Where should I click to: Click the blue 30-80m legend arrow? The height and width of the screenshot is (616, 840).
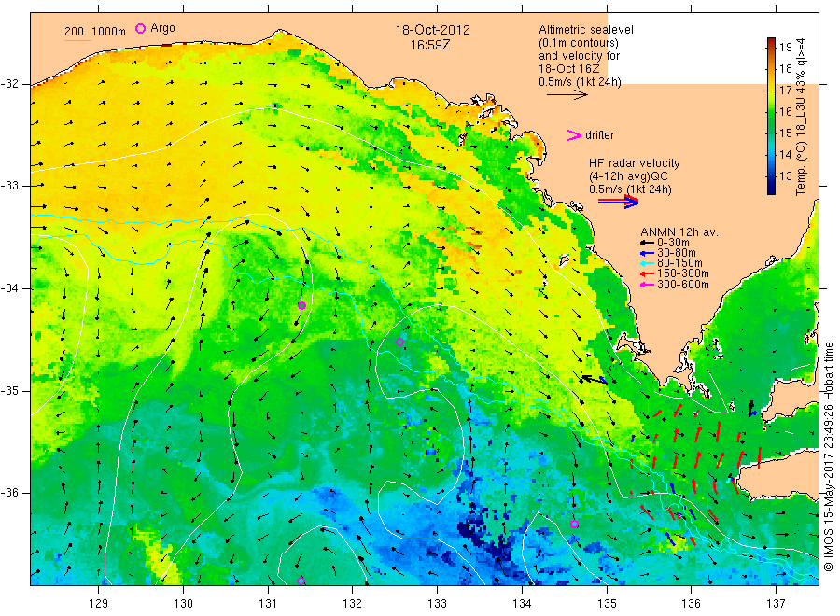pyautogui.click(x=647, y=253)
